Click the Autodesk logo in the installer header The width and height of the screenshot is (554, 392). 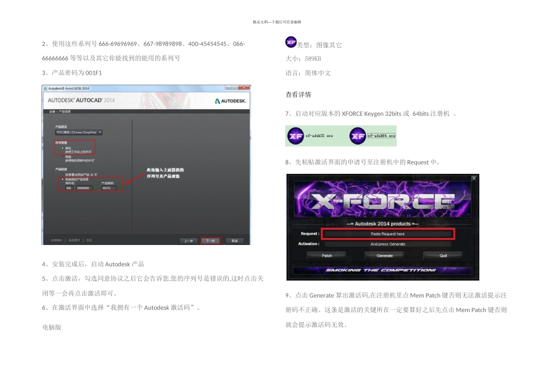click(x=230, y=101)
